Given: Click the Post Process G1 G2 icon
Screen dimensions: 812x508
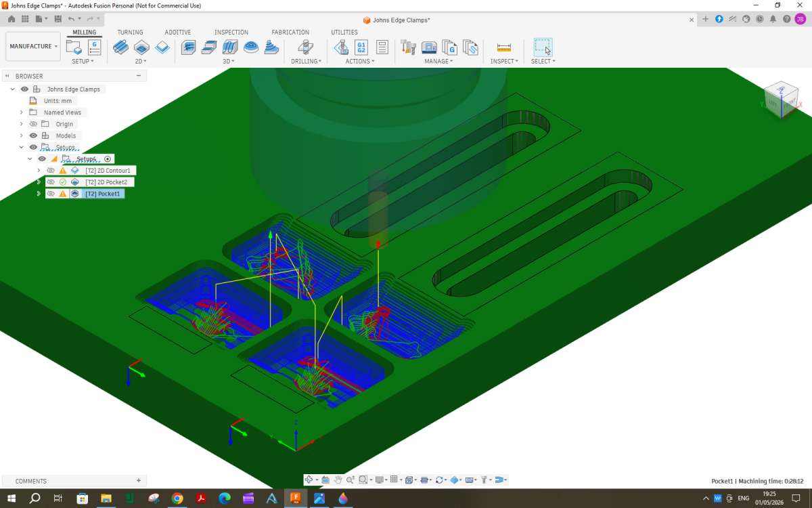Looking at the screenshot, I should pyautogui.click(x=361, y=47).
